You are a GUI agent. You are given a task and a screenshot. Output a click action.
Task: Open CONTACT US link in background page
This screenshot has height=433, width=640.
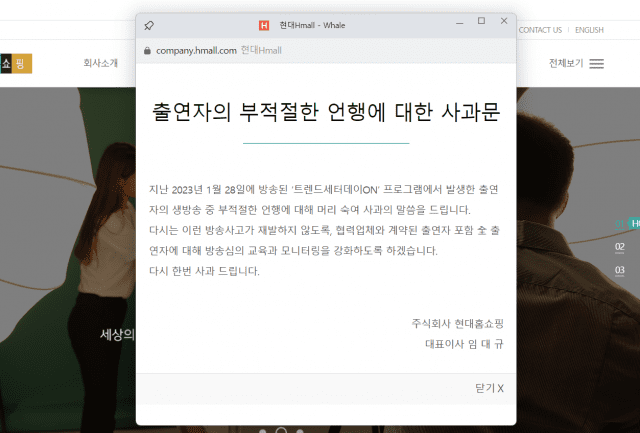[540, 30]
